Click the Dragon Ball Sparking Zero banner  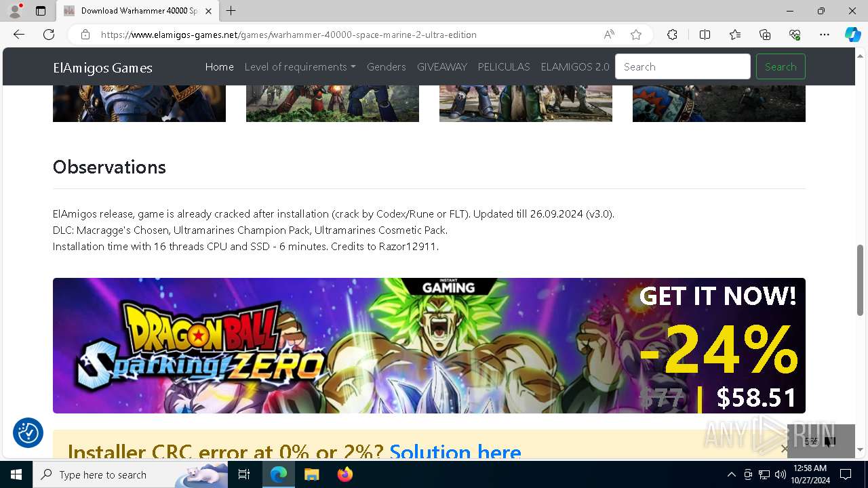[x=429, y=346]
